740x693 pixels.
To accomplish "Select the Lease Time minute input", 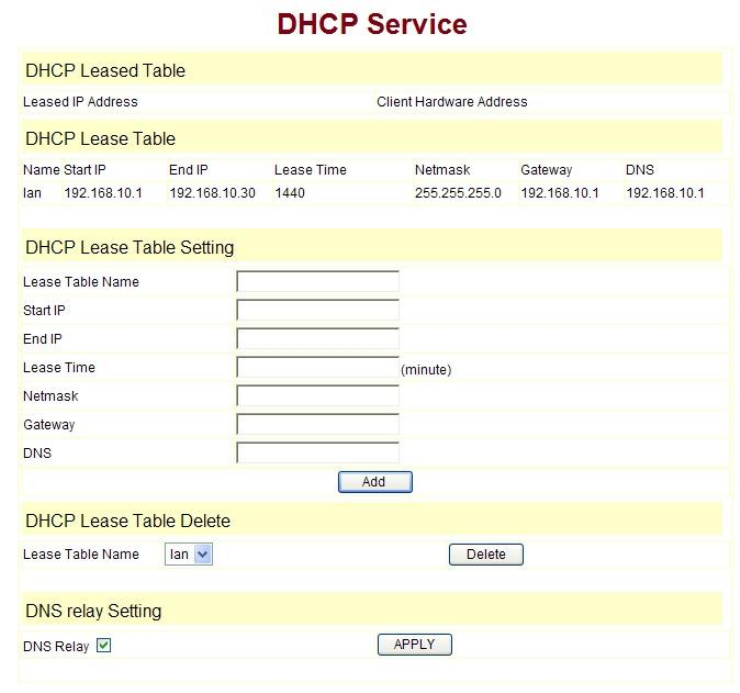I will pyautogui.click(x=318, y=368).
